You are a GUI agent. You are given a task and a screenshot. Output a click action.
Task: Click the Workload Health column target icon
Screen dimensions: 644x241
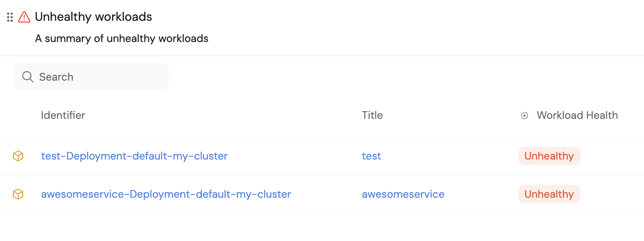pyautogui.click(x=524, y=115)
